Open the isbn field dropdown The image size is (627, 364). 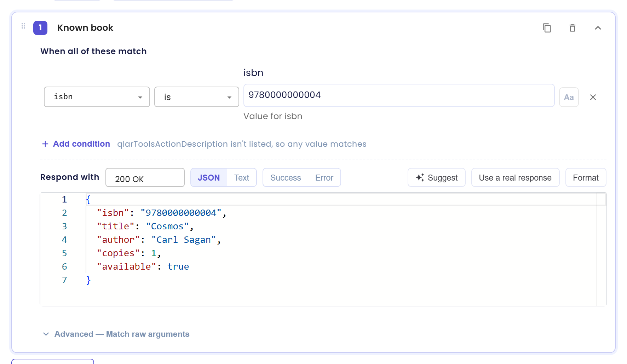[x=97, y=97]
